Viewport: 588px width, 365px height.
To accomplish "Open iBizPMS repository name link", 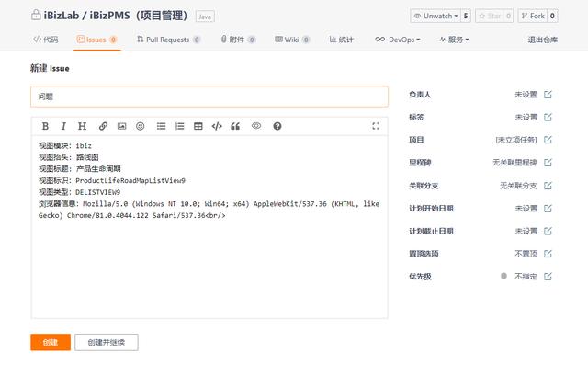I will pyautogui.click(x=138, y=16).
